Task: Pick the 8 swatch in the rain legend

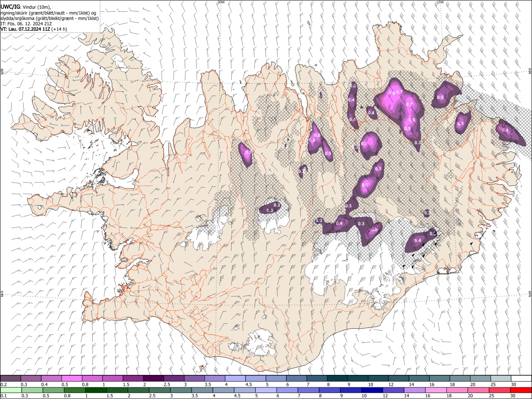Action: pos(330,390)
